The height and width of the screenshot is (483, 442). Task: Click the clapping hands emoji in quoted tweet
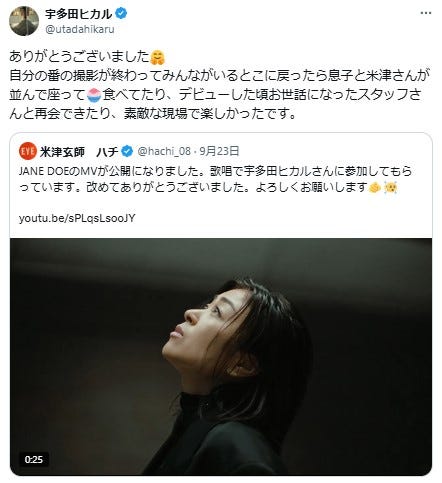(375, 188)
